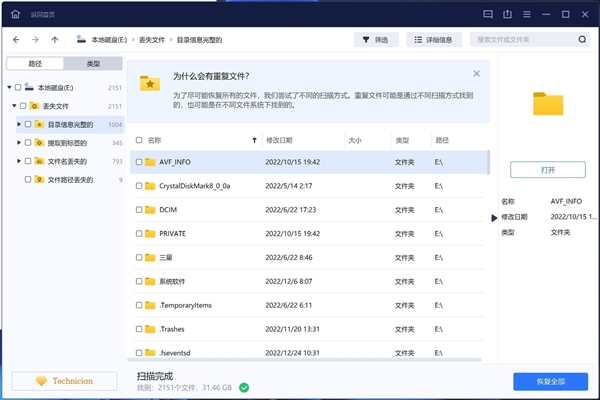Click the green scan complete checkmark
The image size is (600, 400).
(244, 386)
